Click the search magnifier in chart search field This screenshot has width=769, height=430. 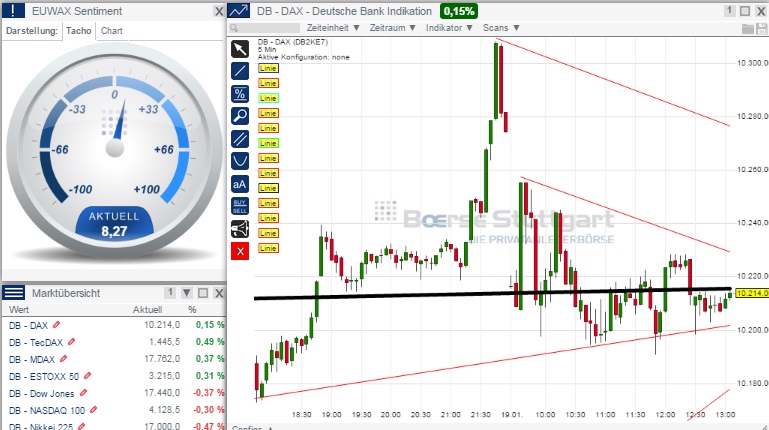coord(234,28)
